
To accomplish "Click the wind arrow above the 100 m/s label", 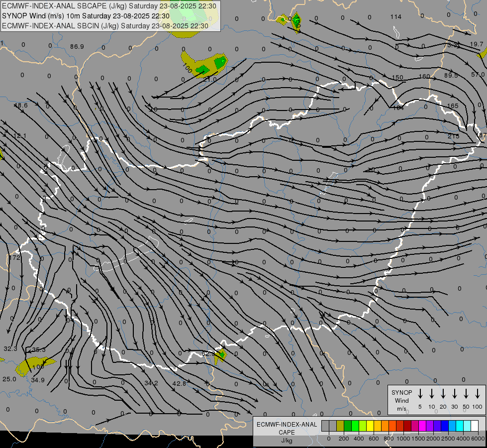I will [x=478, y=394].
